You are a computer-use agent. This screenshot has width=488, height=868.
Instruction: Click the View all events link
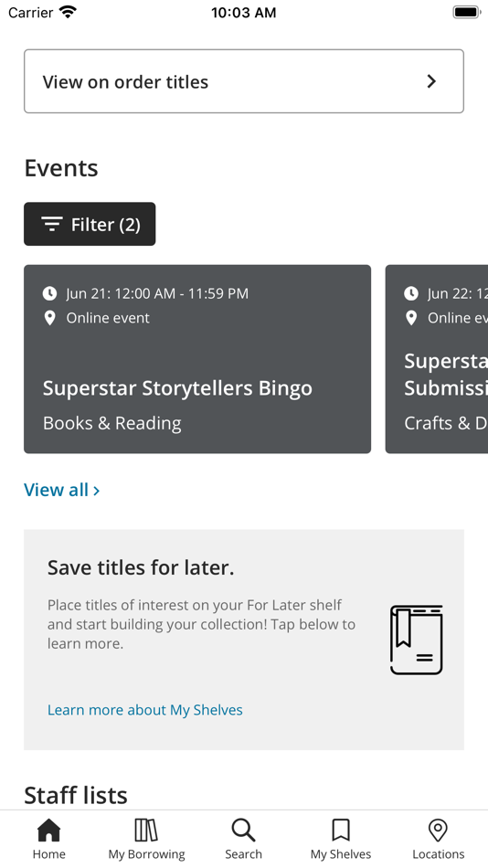61,490
